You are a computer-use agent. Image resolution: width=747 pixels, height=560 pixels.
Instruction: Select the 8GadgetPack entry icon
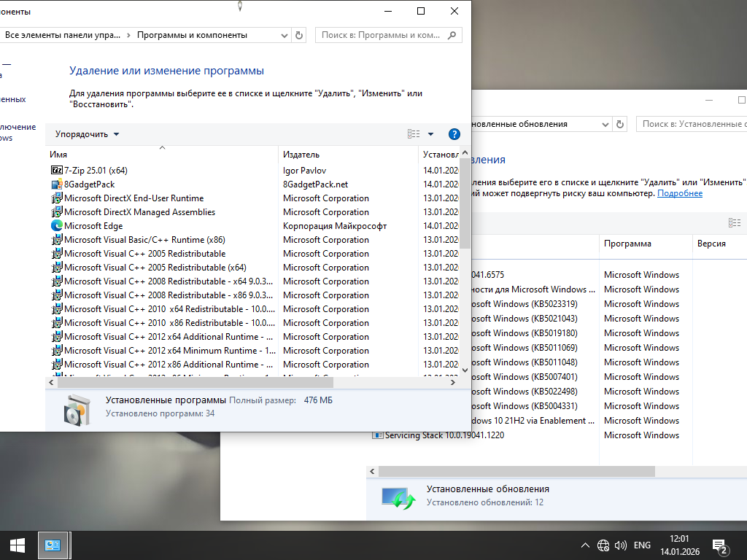57,184
